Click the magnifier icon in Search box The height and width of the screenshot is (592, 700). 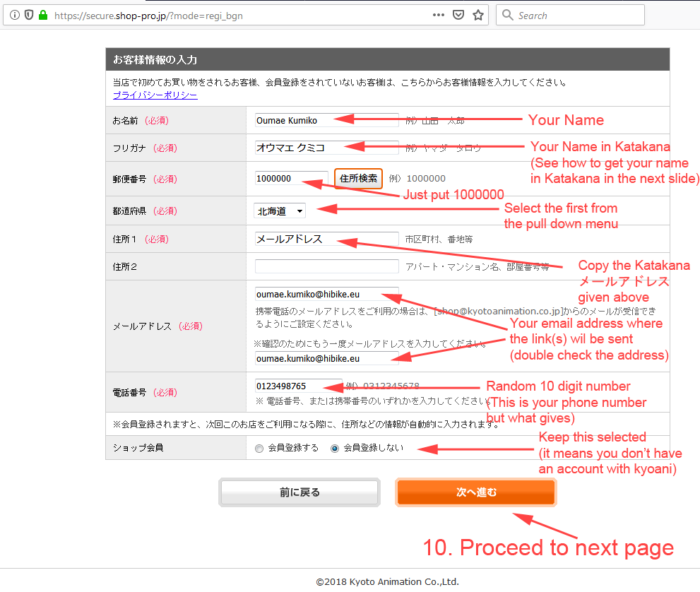pyautogui.click(x=508, y=15)
